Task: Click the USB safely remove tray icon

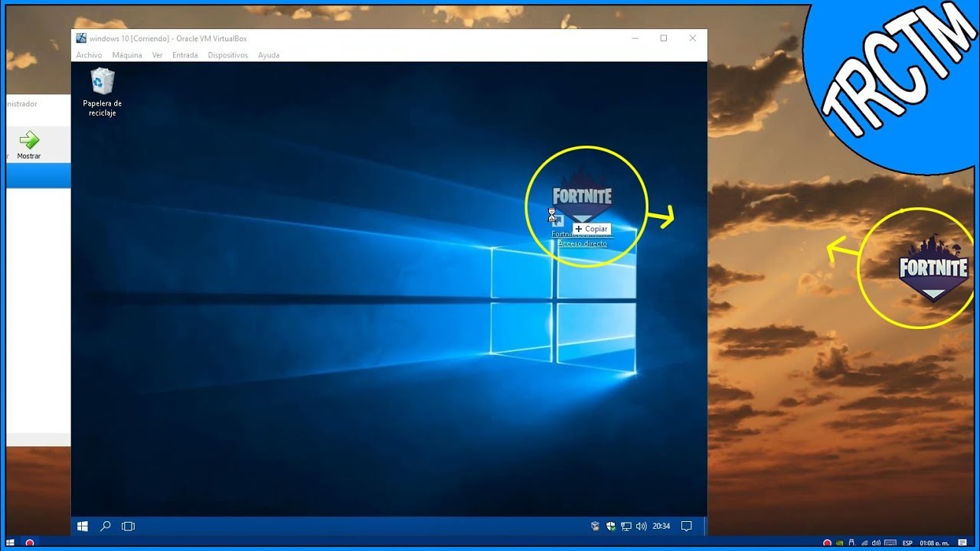Action: point(852,543)
